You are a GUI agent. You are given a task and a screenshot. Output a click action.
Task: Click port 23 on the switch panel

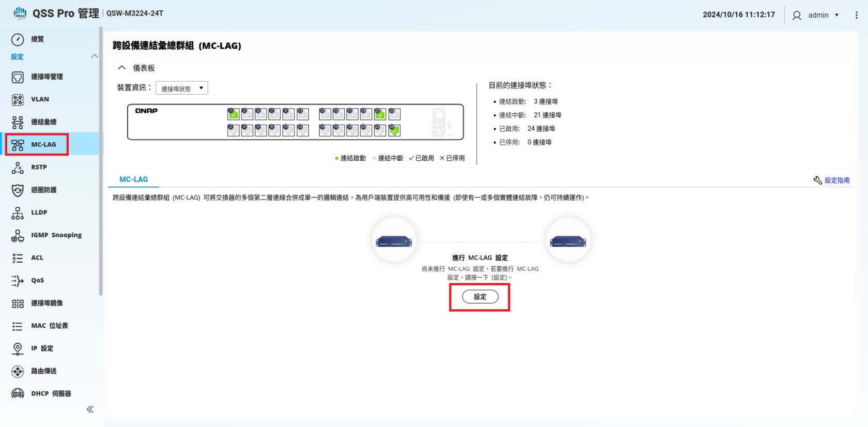(x=395, y=114)
